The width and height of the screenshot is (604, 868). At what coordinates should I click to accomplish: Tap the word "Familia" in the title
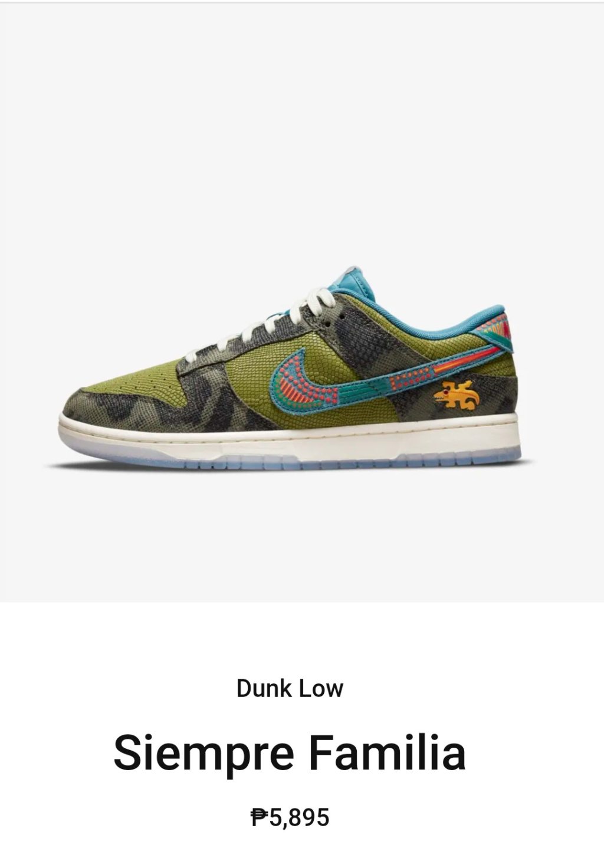[x=388, y=752]
